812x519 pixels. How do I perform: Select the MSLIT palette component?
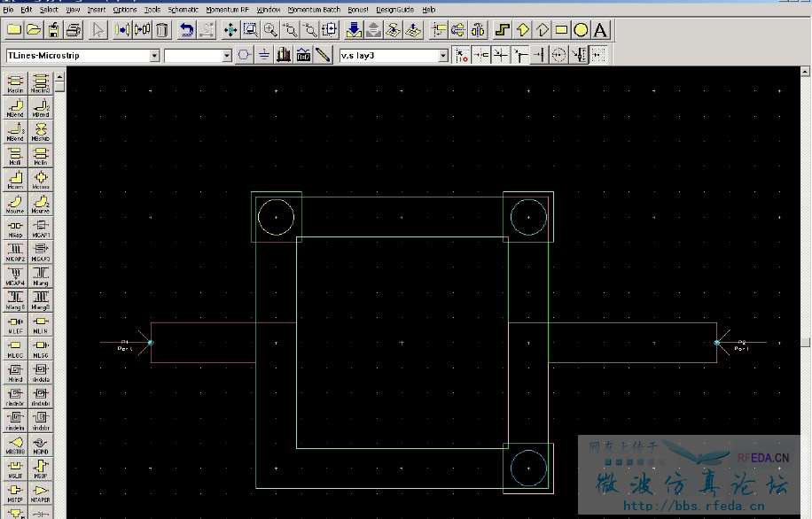[x=15, y=469]
